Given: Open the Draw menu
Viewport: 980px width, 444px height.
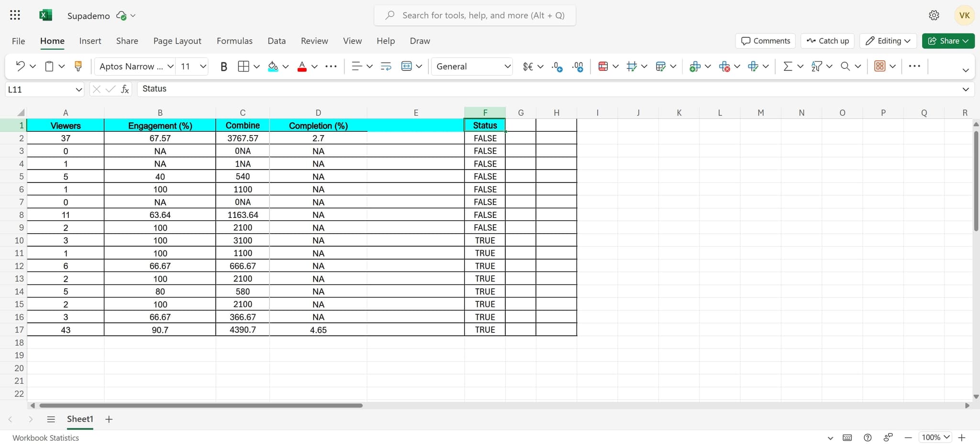Looking at the screenshot, I should point(420,41).
